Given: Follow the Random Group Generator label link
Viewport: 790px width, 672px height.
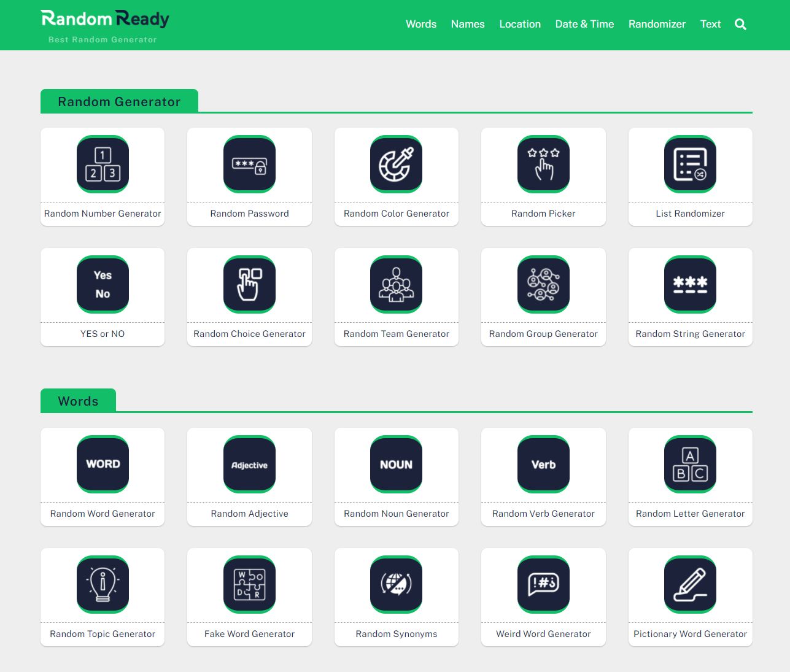Looking at the screenshot, I should click(543, 334).
